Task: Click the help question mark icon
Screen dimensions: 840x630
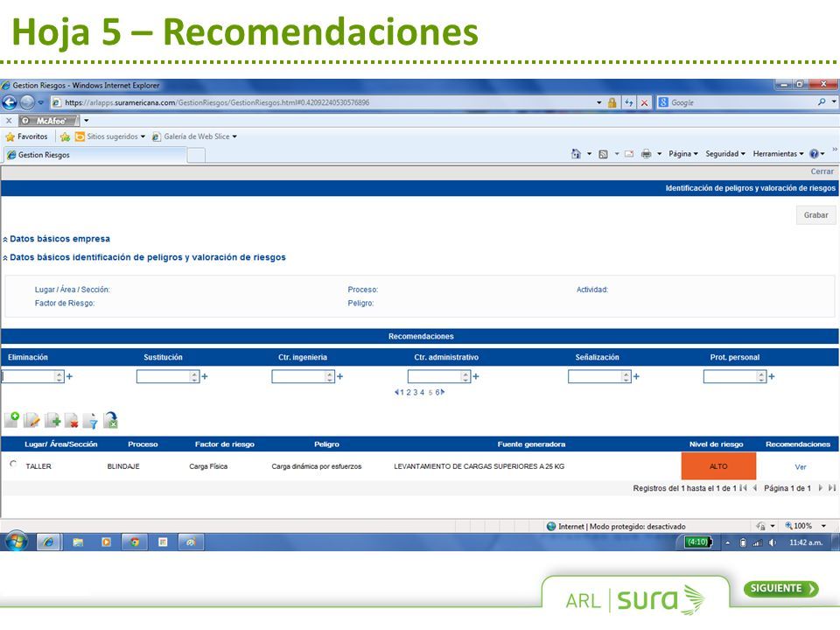Action: pyautogui.click(x=815, y=154)
